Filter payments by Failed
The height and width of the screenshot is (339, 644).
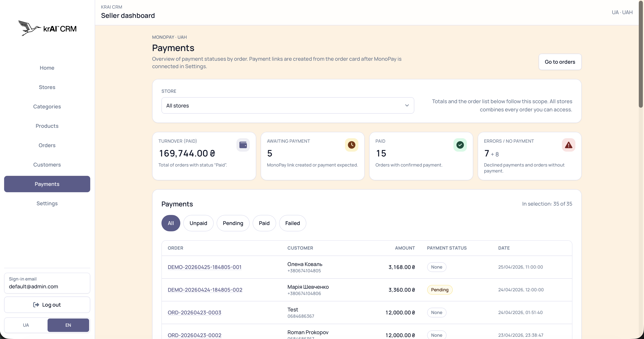293,223
